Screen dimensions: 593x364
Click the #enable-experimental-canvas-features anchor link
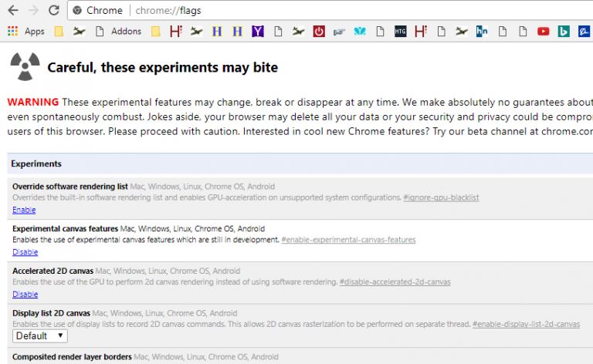(x=348, y=240)
